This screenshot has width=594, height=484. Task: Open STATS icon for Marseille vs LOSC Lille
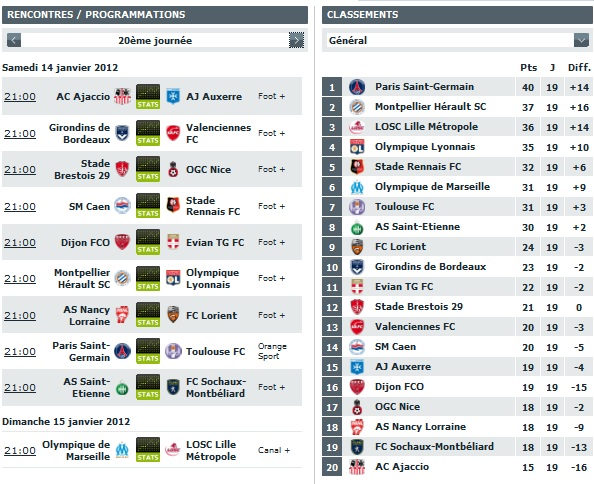click(x=148, y=450)
